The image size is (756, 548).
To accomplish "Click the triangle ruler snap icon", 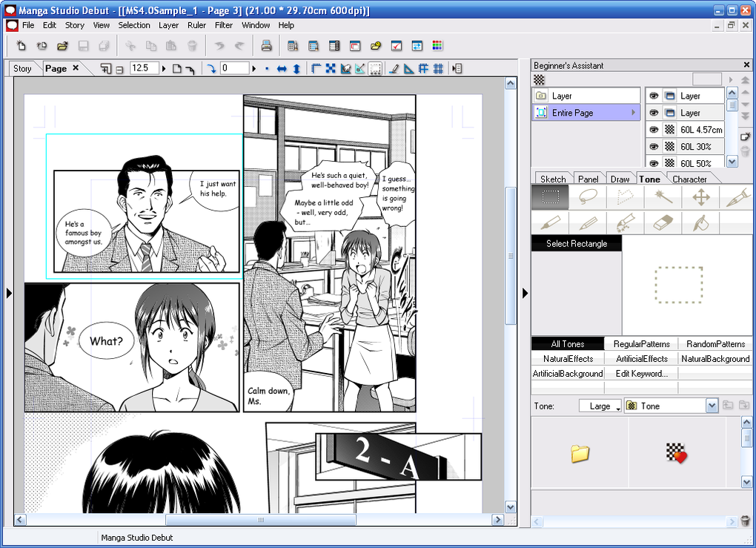I will (x=408, y=69).
